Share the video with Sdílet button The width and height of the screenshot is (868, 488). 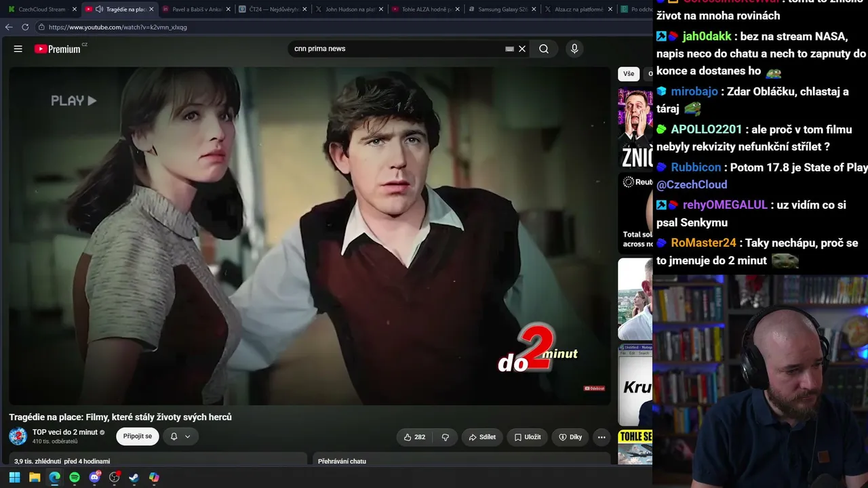tap(482, 437)
